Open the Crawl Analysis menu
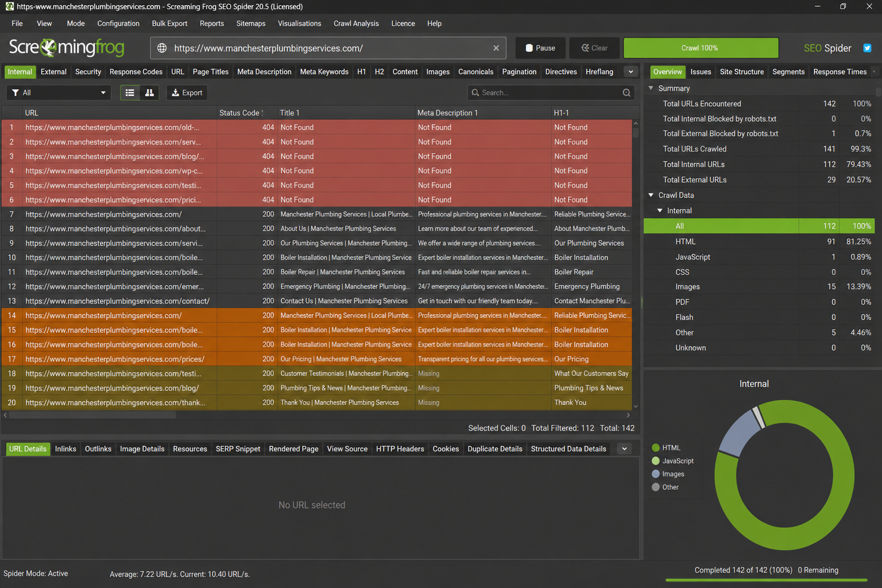 pyautogui.click(x=356, y=24)
